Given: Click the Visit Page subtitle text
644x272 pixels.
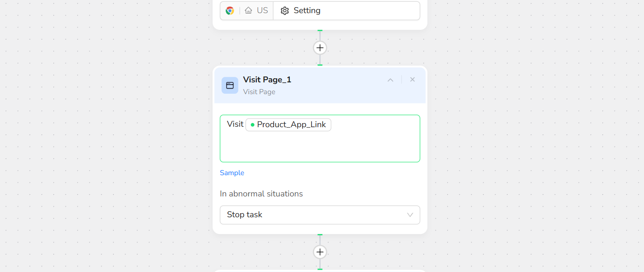Looking at the screenshot, I should 259,92.
